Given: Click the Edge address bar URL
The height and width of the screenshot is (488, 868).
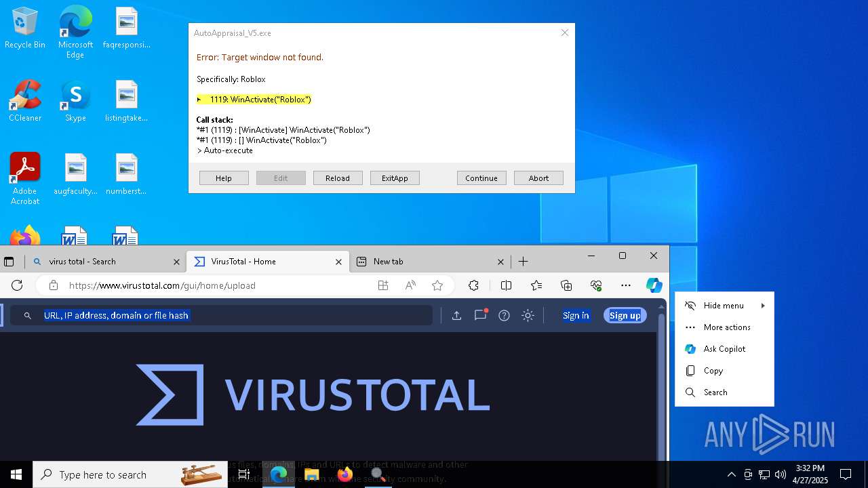Looking at the screenshot, I should point(162,285).
